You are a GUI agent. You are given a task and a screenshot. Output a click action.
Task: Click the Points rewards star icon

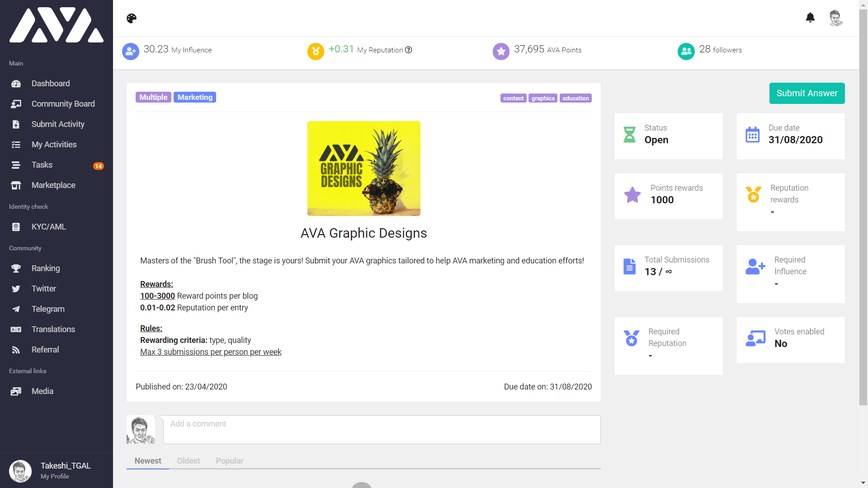(632, 195)
